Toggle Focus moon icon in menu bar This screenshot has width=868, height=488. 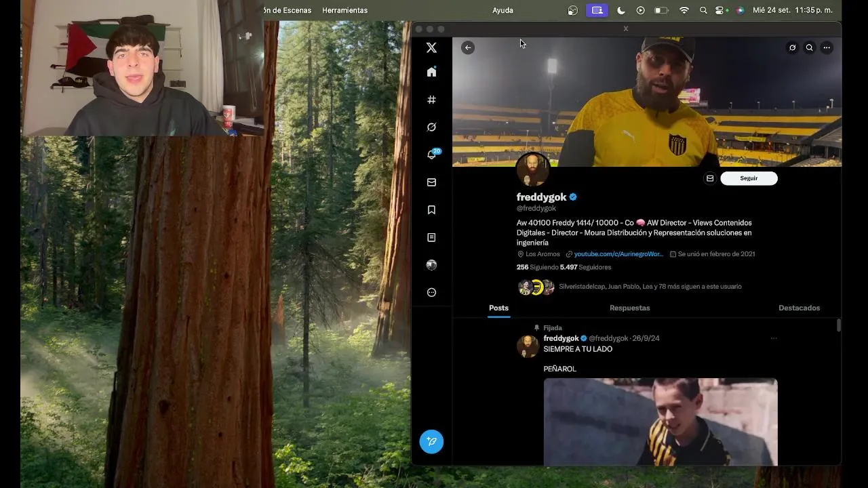621,10
